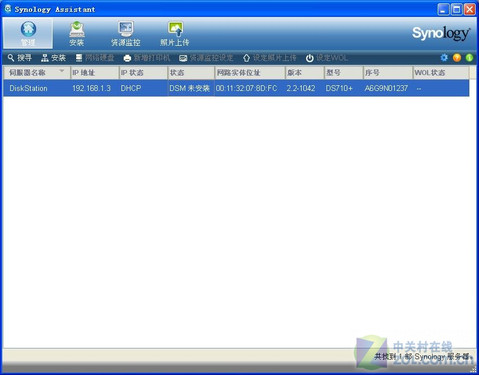Click the WOL状态 column header
479x375 pixels.
pos(441,72)
